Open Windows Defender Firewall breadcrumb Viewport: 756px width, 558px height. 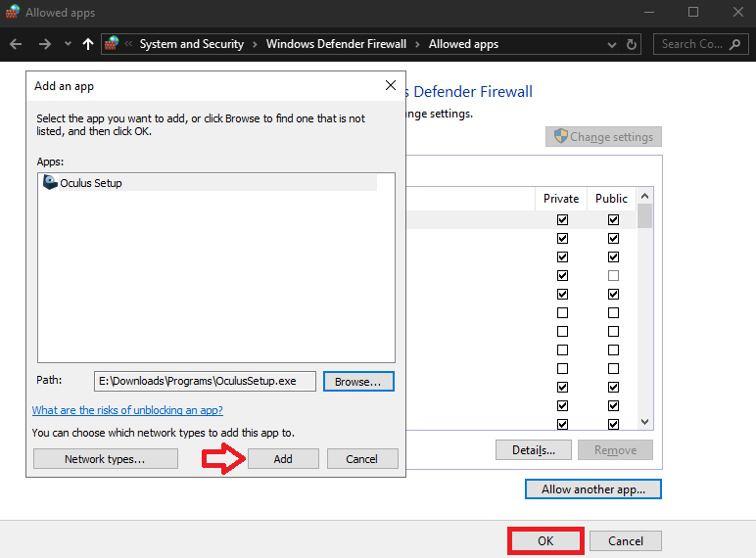click(x=336, y=44)
